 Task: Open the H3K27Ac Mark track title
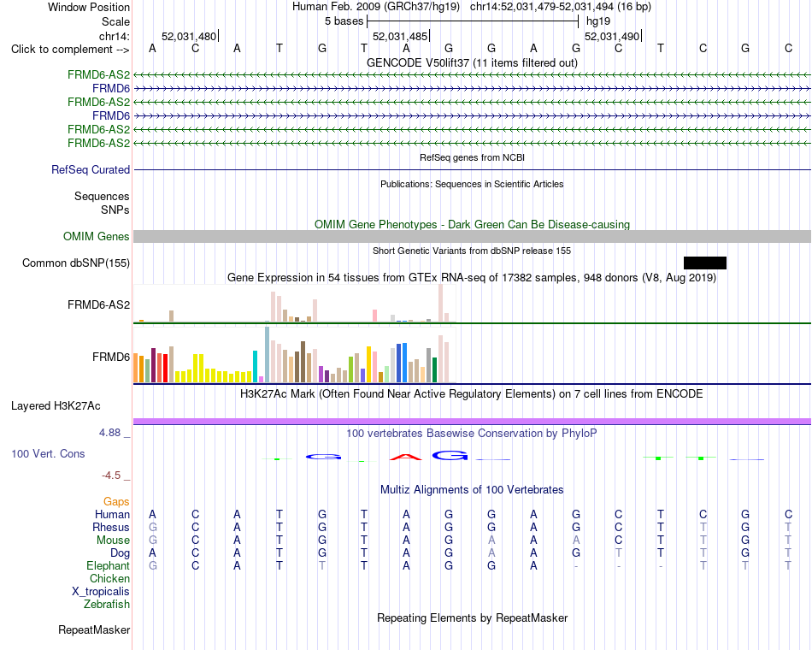tap(472, 394)
